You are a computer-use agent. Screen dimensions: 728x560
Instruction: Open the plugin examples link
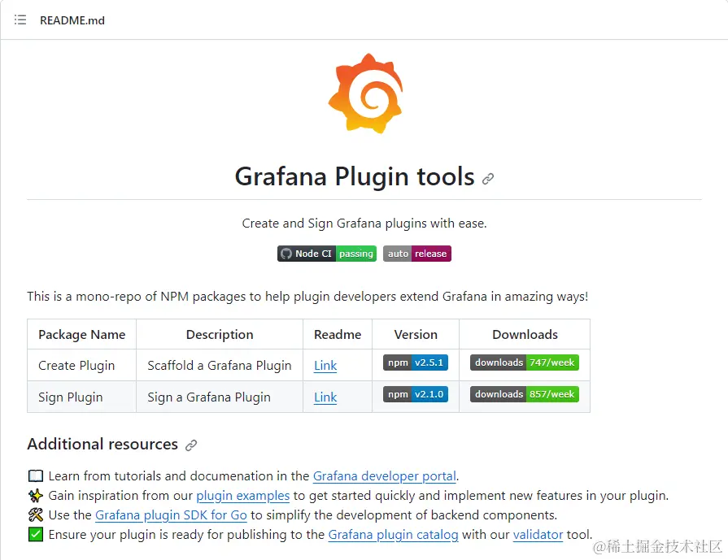coord(243,496)
